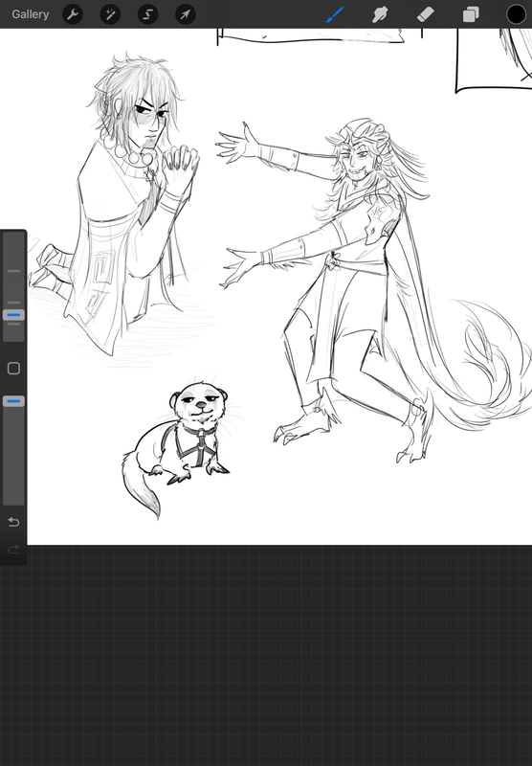Open the Layers panel
The width and height of the screenshot is (532, 766).
coord(471,14)
